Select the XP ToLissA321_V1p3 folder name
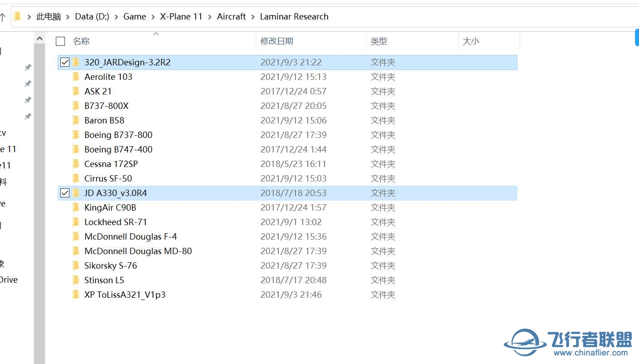639x364 pixels. coord(125,295)
